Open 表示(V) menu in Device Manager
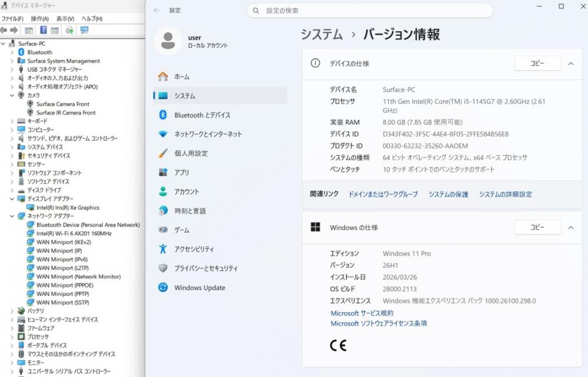This screenshot has width=588, height=377. click(65, 18)
